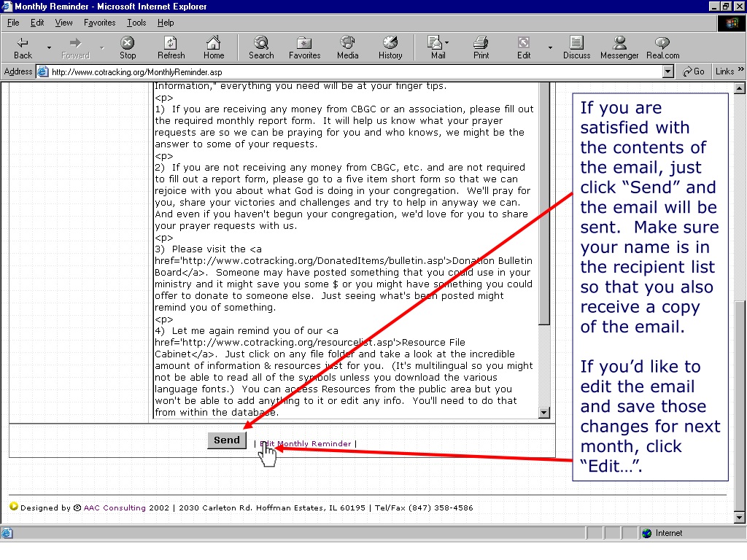Open the File menu
Viewport: 747px width, 560px height.
(13, 23)
